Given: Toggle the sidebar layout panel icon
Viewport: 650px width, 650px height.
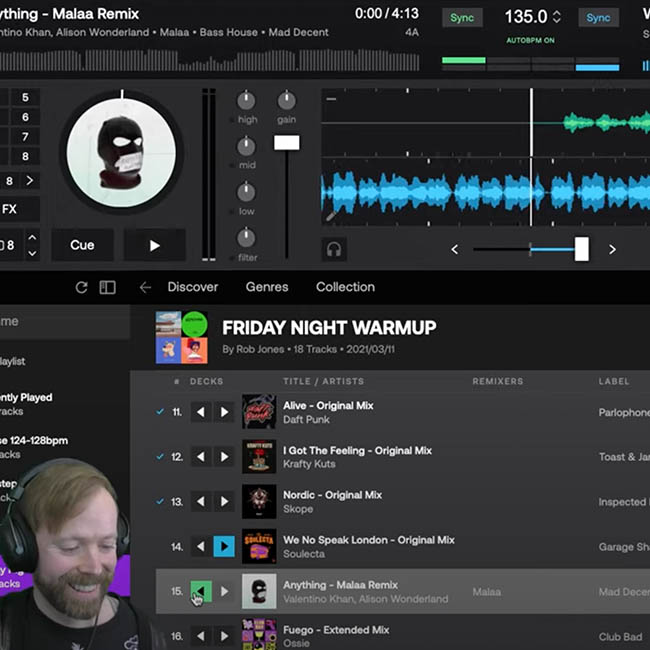Looking at the screenshot, I should (107, 287).
